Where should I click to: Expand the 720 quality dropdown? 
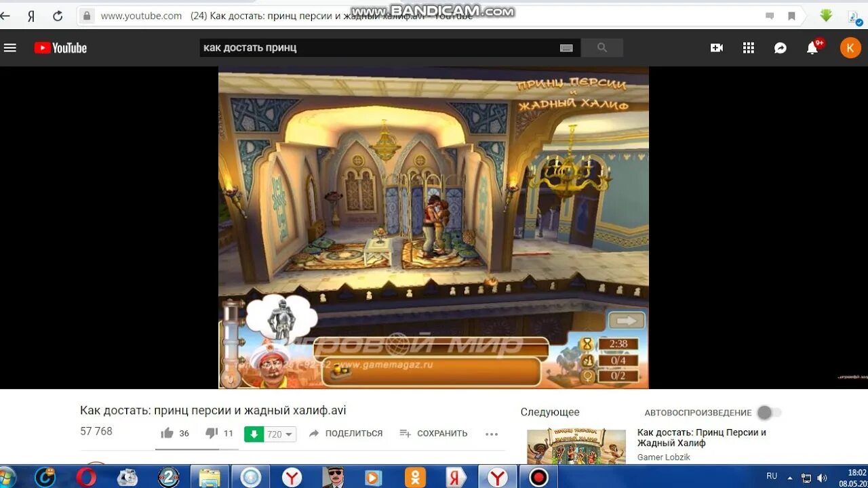(x=280, y=434)
